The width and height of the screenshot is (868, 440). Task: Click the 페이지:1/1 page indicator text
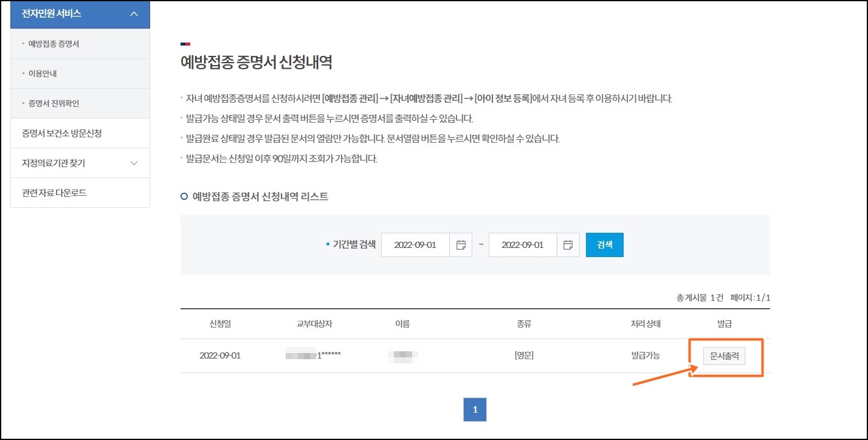[750, 298]
